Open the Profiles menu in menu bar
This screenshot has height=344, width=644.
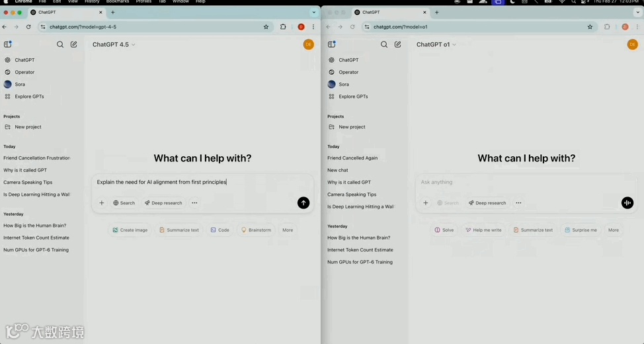143,1
